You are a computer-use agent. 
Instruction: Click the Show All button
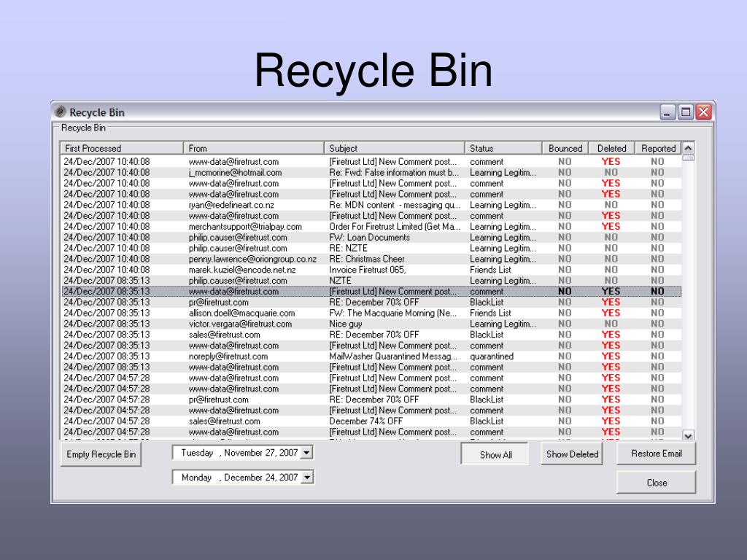coord(495,454)
